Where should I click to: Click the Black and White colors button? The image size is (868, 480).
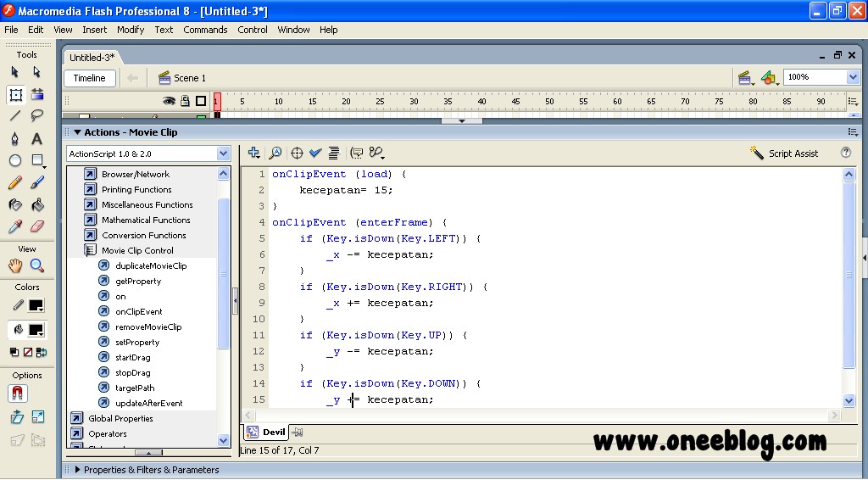click(14, 352)
